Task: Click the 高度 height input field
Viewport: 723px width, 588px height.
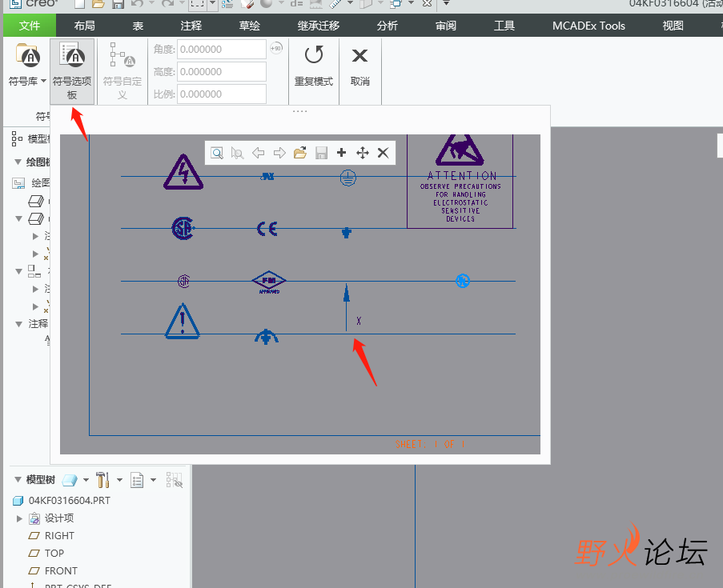Action: 221,72
